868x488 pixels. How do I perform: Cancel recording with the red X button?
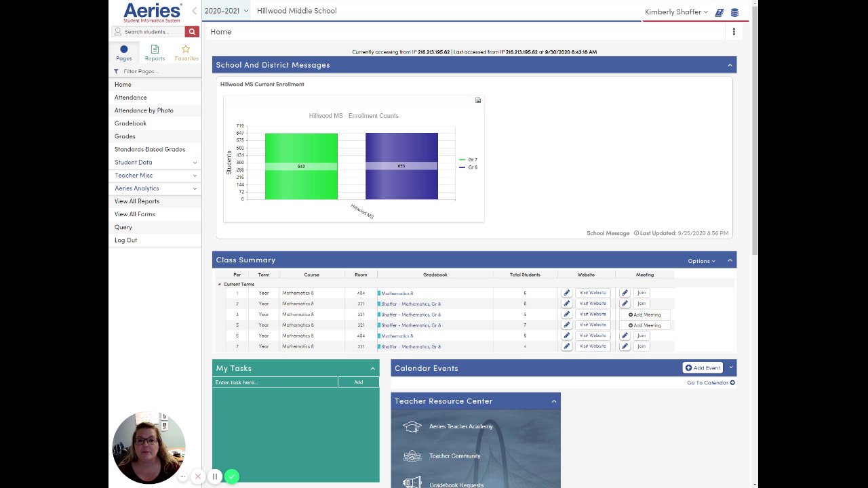(x=198, y=476)
